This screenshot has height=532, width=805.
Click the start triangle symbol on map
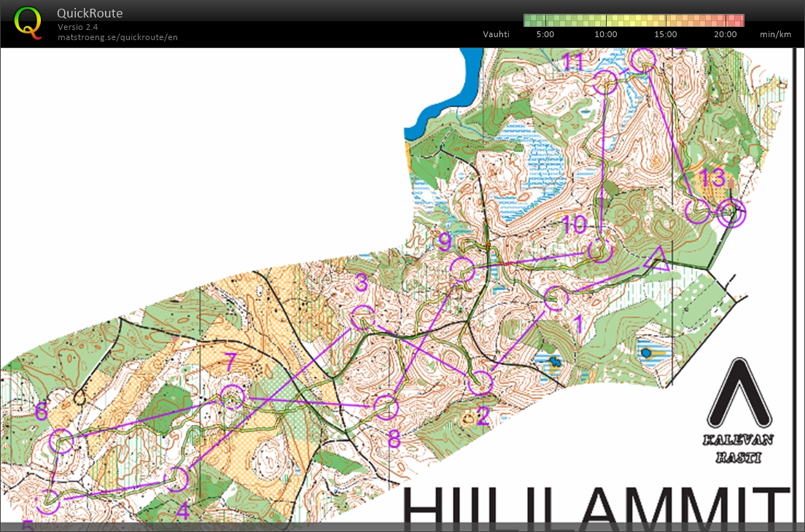pos(658,260)
